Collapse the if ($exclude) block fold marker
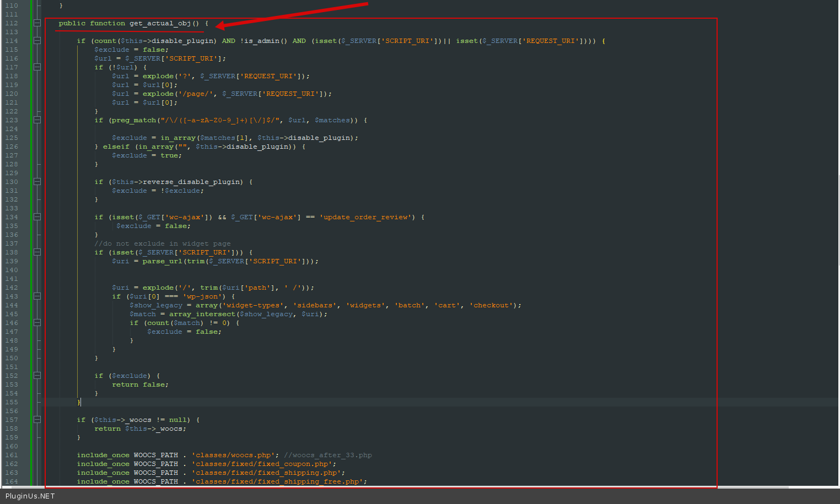The height and width of the screenshot is (504, 840). (37, 376)
